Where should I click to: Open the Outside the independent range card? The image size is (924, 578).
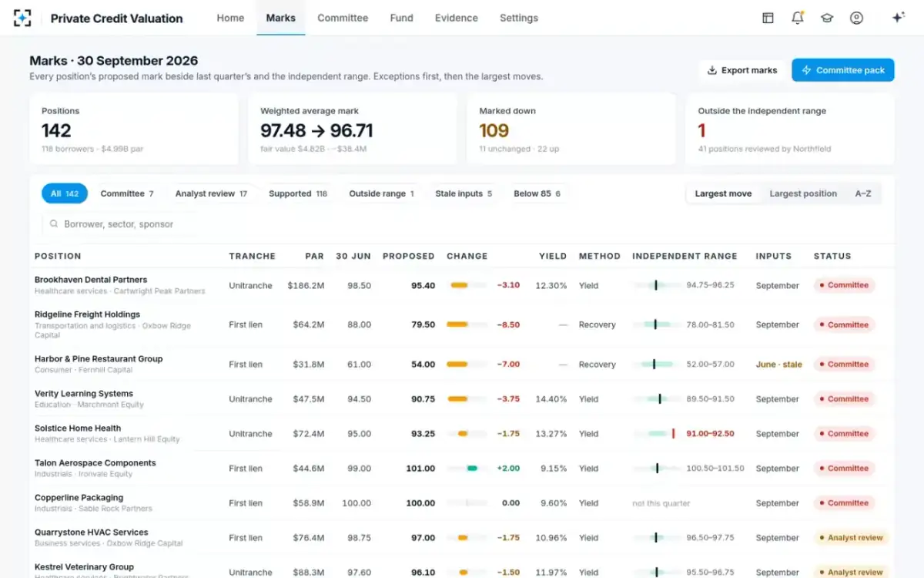pyautogui.click(x=790, y=129)
